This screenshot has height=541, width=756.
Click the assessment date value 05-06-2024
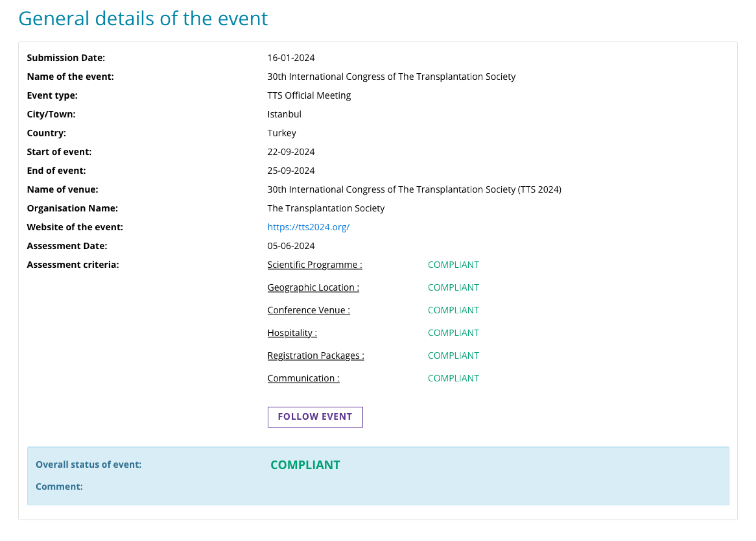click(x=291, y=246)
